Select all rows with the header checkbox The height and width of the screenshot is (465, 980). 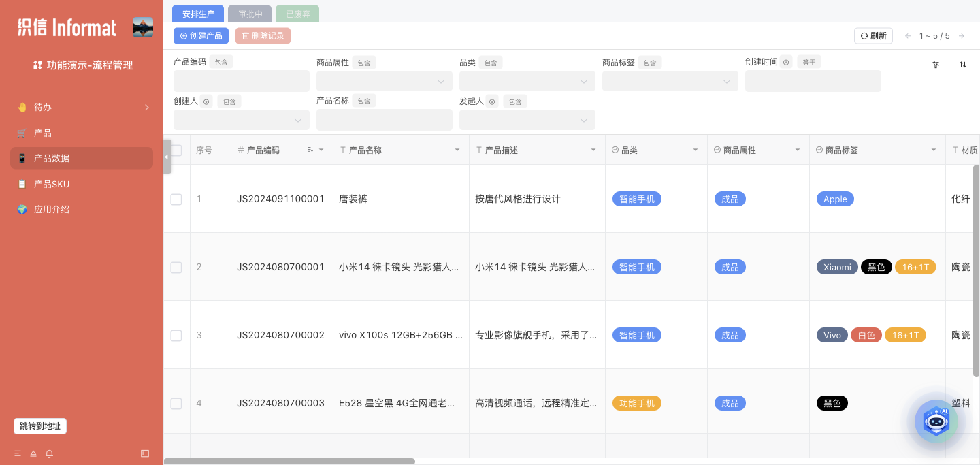[176, 150]
